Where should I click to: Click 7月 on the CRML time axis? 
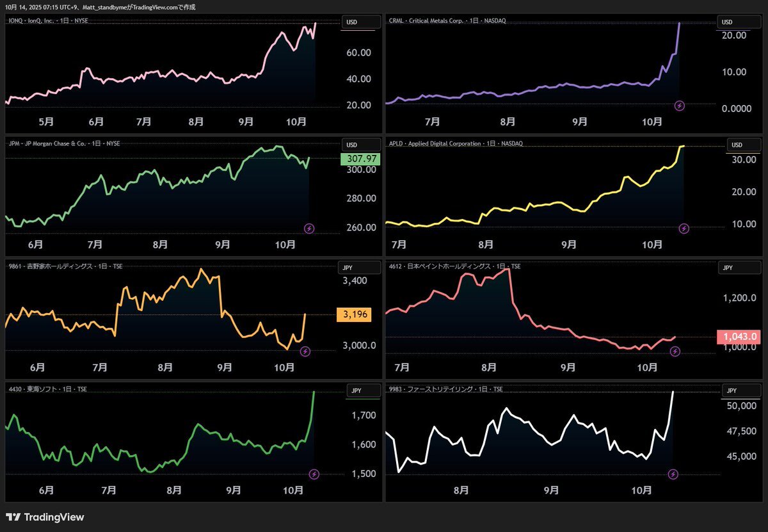[432, 121]
